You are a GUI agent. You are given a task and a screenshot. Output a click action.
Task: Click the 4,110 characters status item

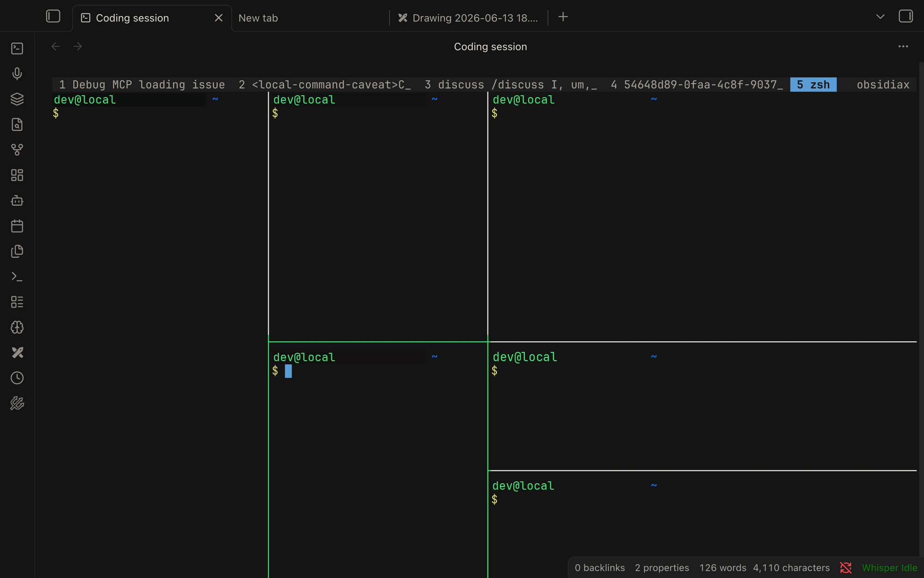pos(791,568)
